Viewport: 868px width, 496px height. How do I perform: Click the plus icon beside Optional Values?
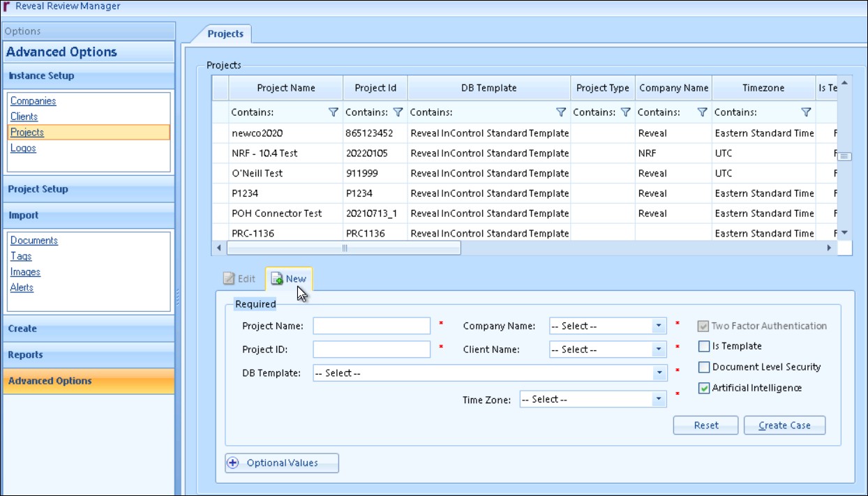tap(233, 463)
